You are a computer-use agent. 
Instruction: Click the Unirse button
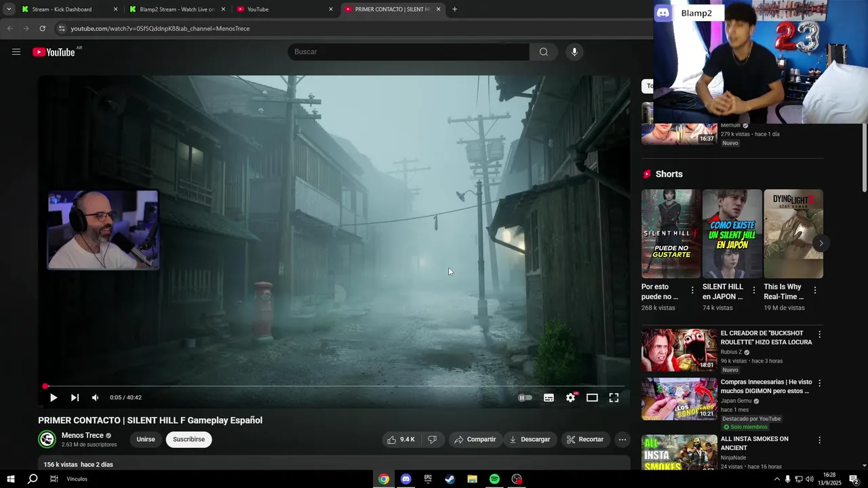146,440
